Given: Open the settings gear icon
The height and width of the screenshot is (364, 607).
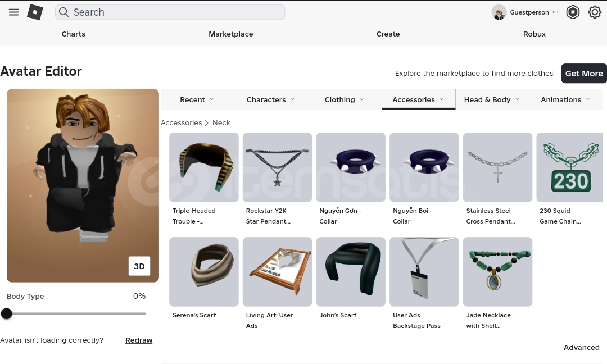Looking at the screenshot, I should (595, 12).
